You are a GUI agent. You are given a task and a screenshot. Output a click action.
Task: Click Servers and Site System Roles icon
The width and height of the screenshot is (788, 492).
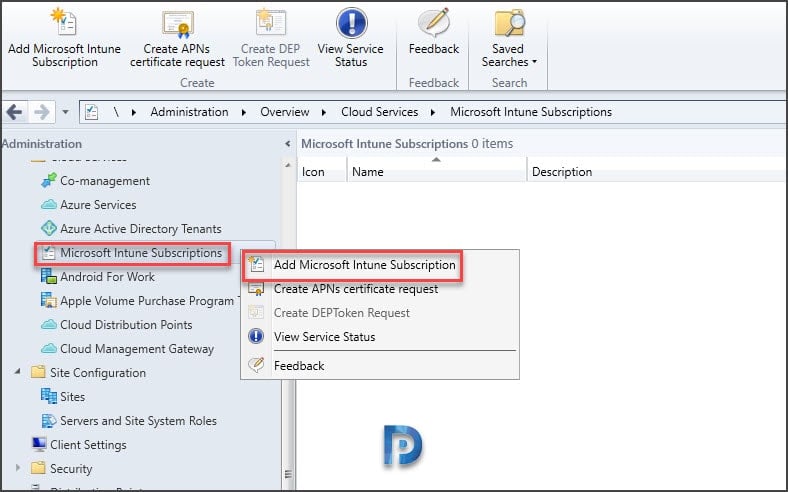tap(49, 420)
